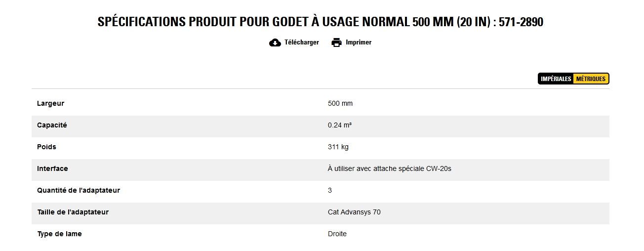Select the Type de lame label
Screen dimensions: 644x251
click(59, 234)
